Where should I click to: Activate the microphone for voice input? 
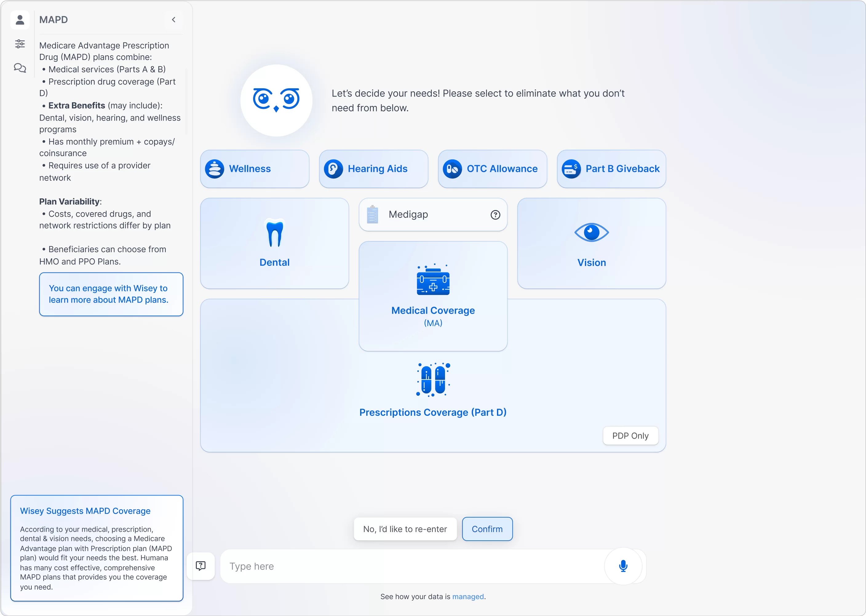tap(623, 566)
